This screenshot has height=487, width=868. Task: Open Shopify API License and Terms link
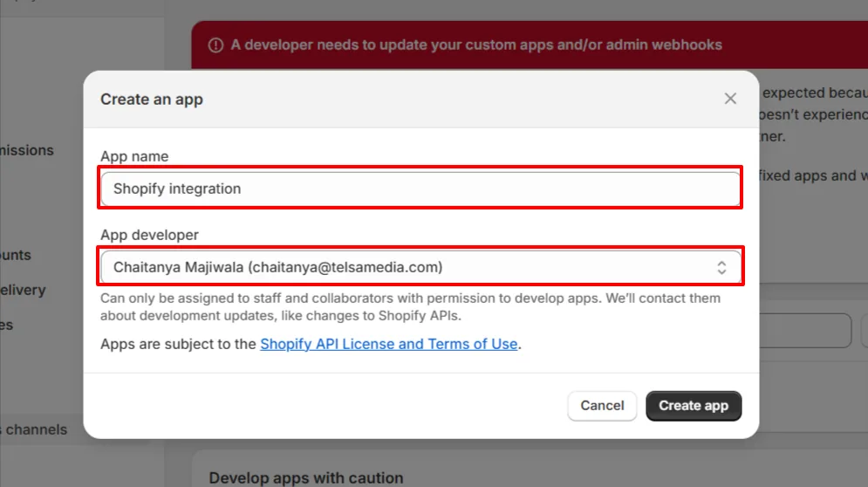click(388, 344)
